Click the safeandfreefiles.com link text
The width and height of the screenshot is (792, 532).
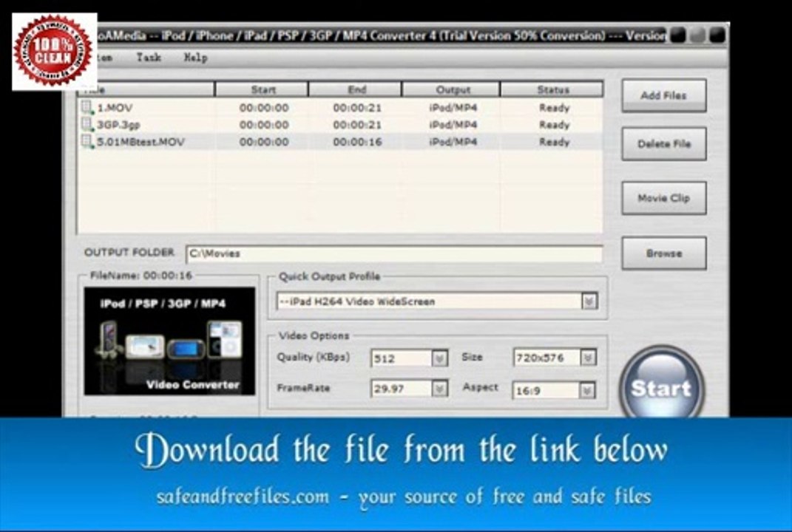[243, 497]
